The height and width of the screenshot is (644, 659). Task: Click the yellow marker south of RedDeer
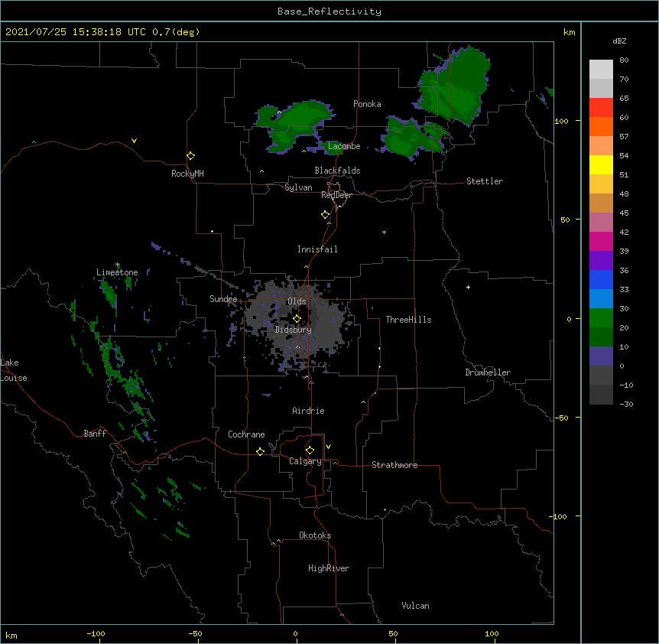pyautogui.click(x=326, y=215)
